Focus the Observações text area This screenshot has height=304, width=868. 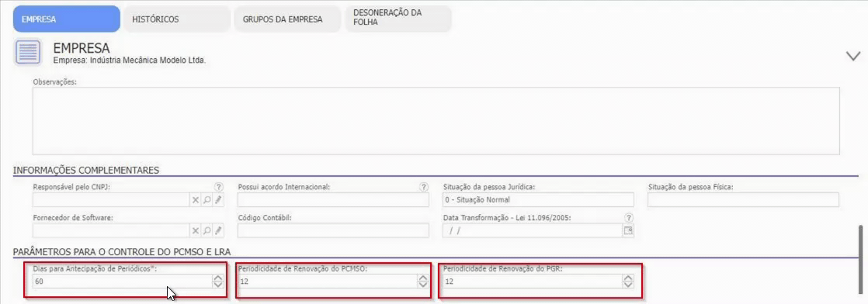pos(436,120)
